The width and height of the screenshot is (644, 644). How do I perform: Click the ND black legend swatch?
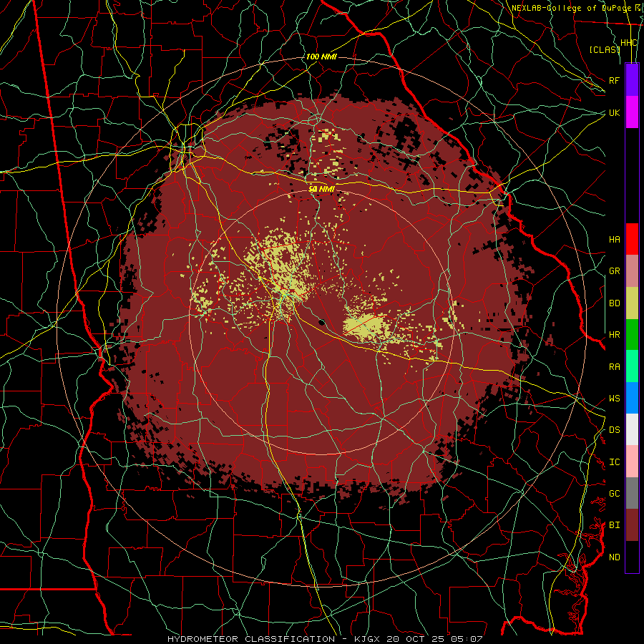point(632,557)
